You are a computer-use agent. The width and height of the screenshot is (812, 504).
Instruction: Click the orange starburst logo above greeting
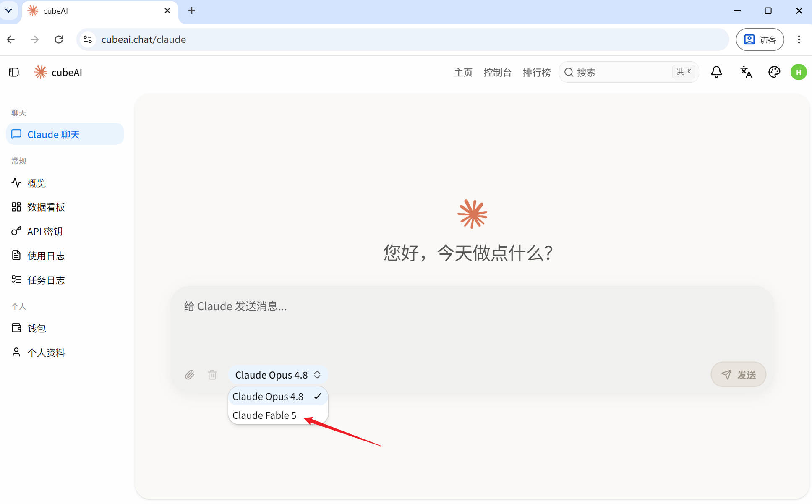472,214
